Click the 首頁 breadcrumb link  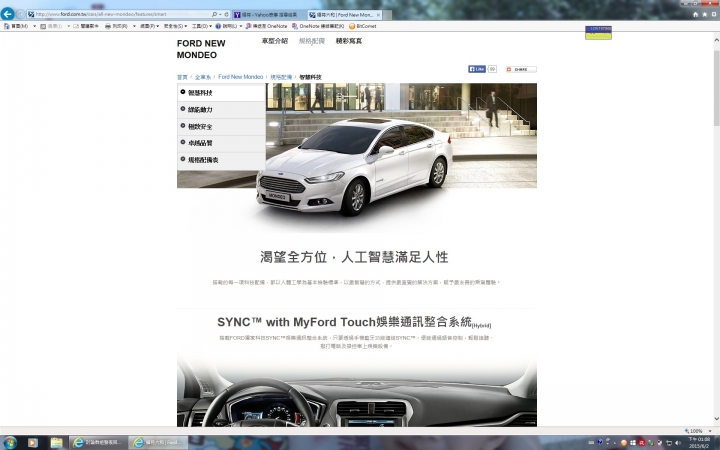coord(182,77)
